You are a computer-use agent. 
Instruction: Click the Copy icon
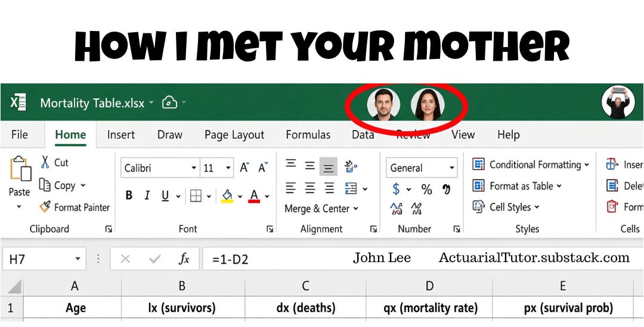pos(45,185)
